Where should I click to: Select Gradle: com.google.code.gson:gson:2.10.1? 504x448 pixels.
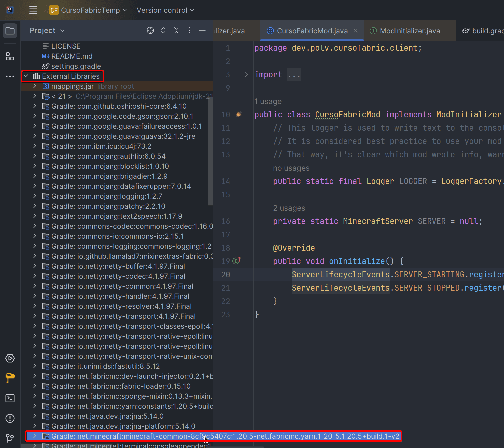click(122, 116)
